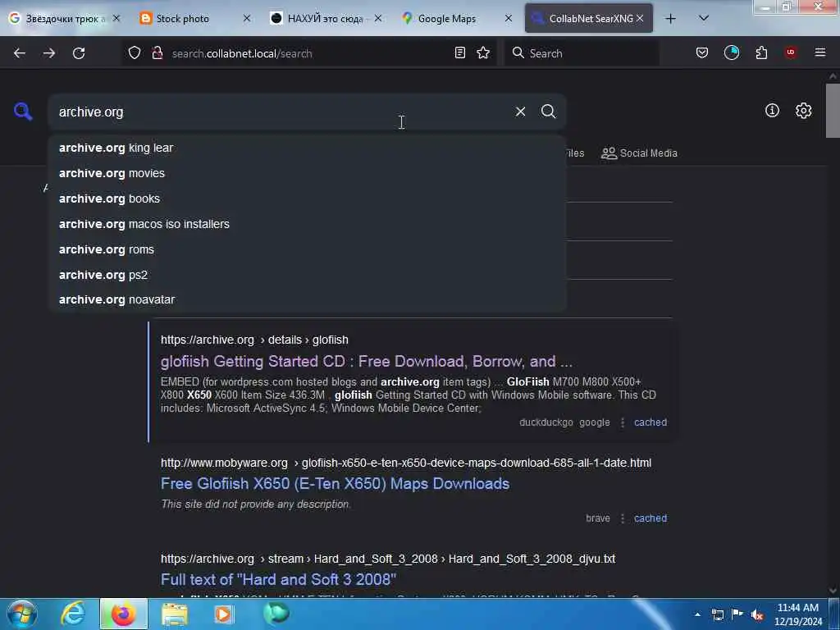Screen dimensions: 840x630
Task: Choose suggestion archive.org macos iso installers
Action: [x=307, y=224]
